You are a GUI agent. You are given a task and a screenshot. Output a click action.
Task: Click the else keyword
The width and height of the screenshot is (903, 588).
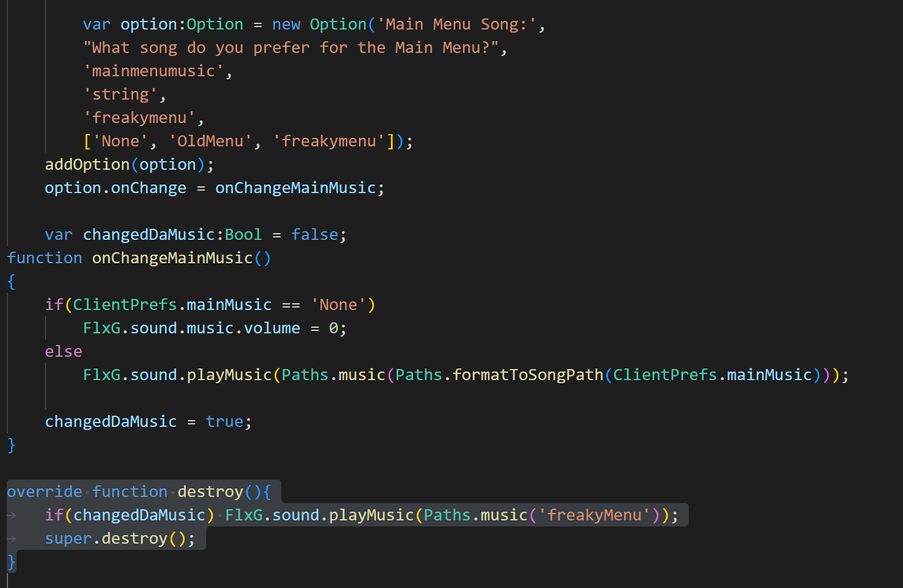pos(63,352)
